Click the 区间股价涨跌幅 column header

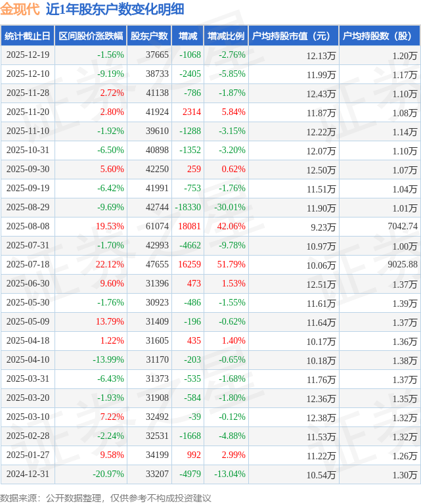click(x=90, y=36)
